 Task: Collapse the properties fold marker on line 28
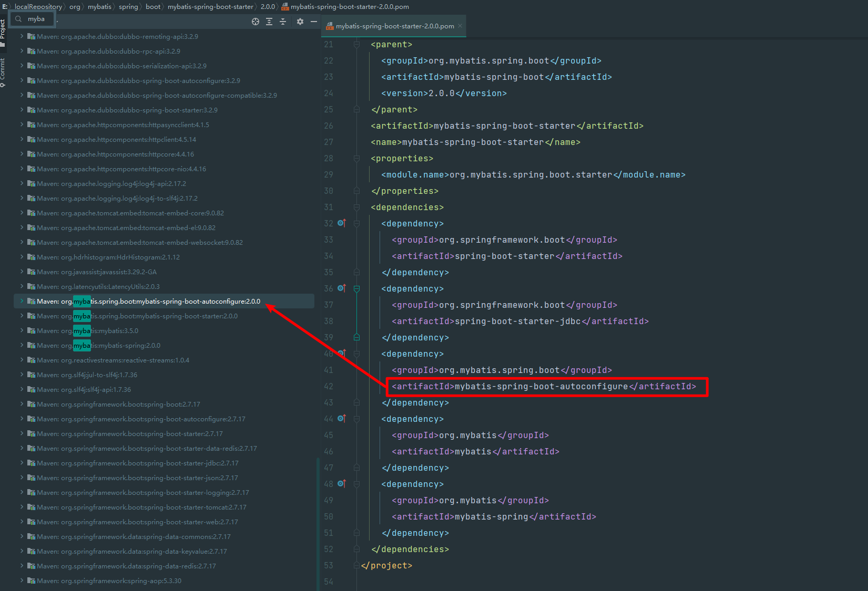357,159
